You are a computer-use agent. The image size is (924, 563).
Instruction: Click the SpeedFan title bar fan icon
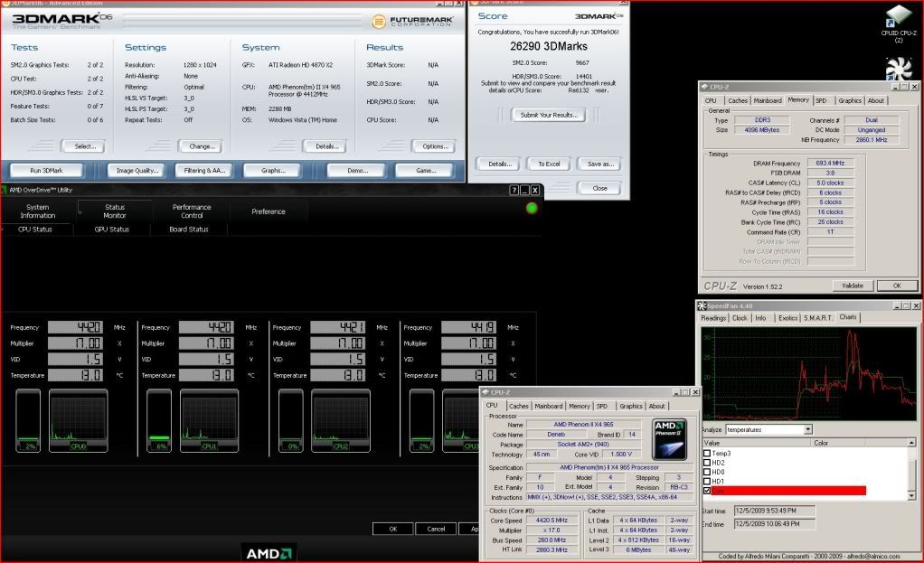(x=702, y=305)
